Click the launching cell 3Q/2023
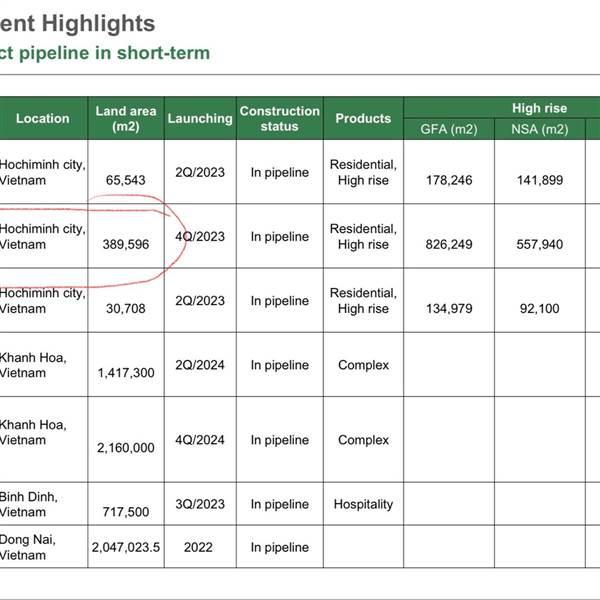The image size is (600, 600). pos(200,504)
